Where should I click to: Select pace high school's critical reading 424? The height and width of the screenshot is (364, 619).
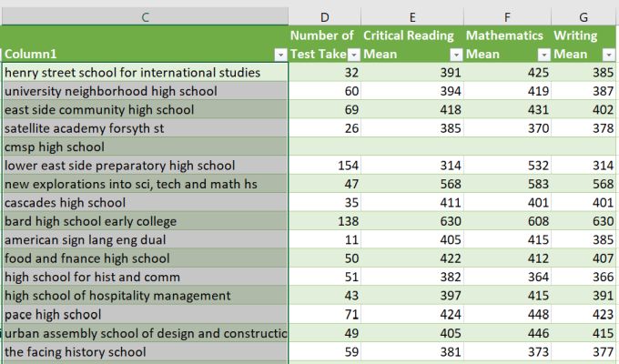(412, 314)
